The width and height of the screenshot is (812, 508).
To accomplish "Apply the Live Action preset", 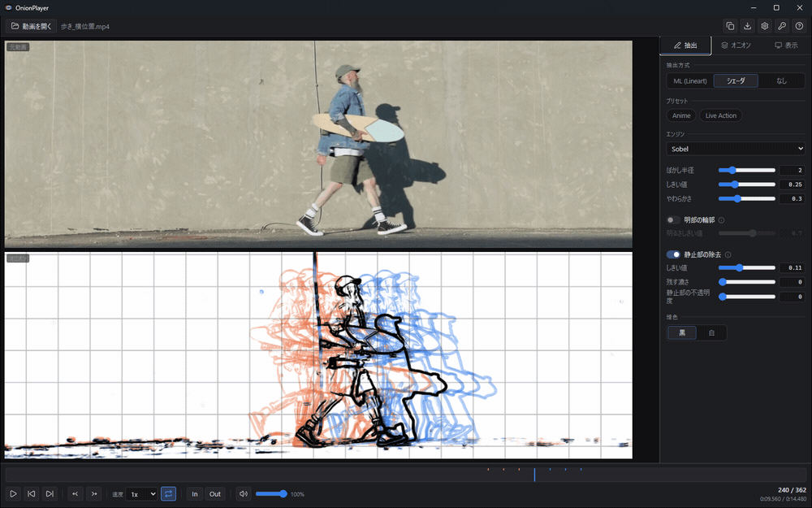I will click(x=720, y=115).
